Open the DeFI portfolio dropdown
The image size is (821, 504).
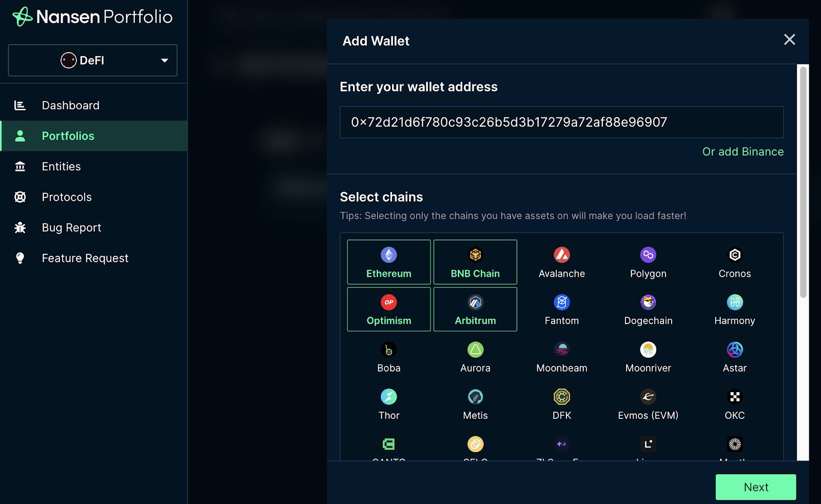(x=92, y=60)
